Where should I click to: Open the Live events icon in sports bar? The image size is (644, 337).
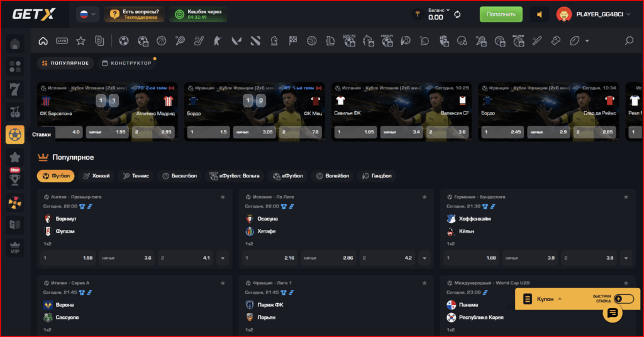[62, 41]
